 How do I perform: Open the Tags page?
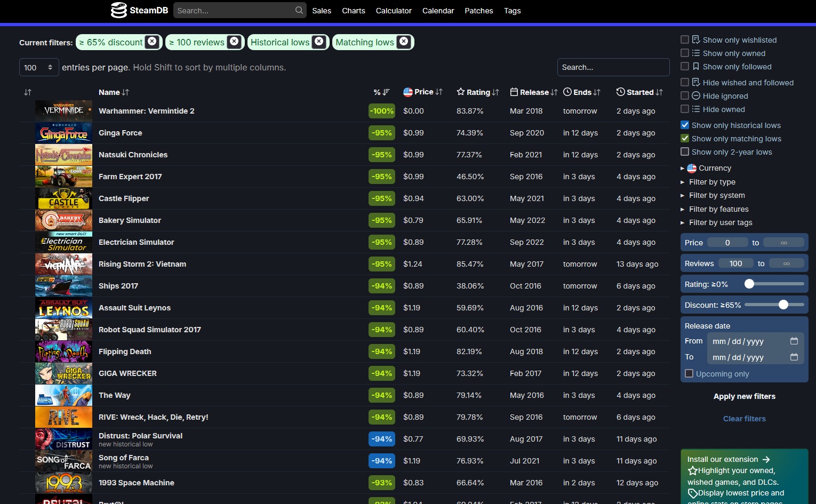(513, 11)
